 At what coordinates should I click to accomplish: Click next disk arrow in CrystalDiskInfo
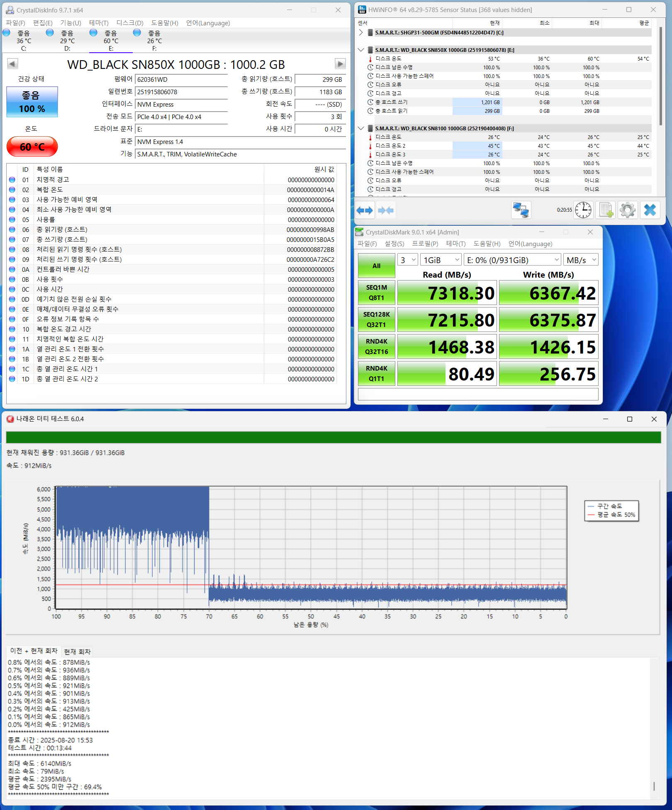[x=340, y=64]
